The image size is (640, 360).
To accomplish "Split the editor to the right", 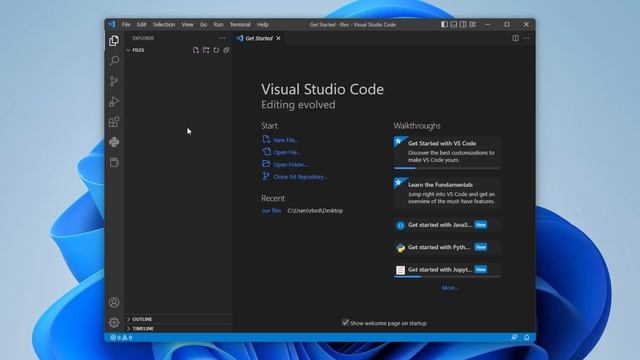I will click(516, 38).
